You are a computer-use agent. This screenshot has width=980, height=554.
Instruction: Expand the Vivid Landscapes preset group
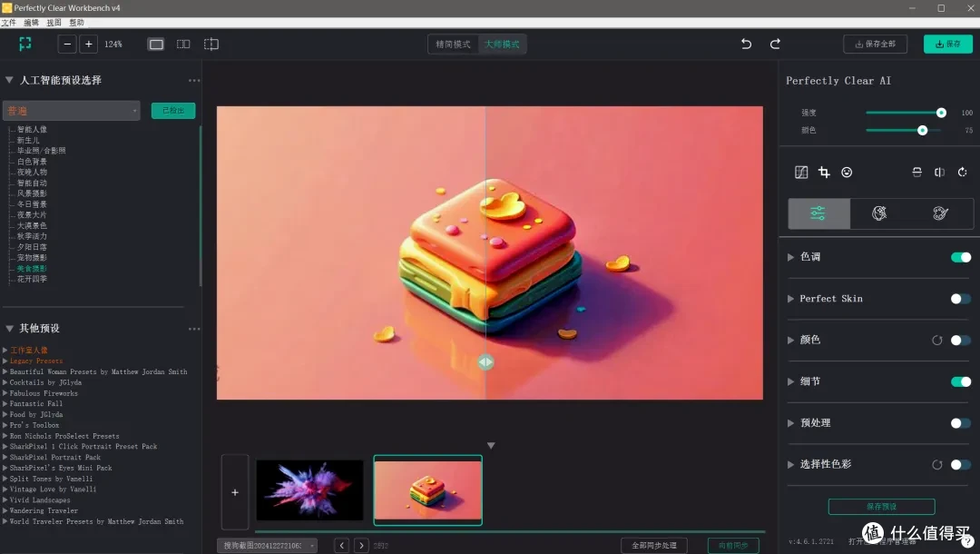(x=5, y=500)
